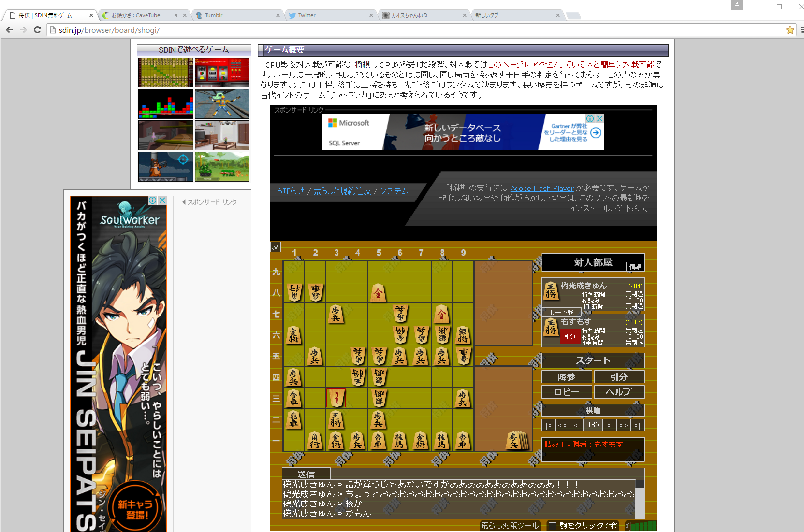Click the chat message input field
Viewport: 804px width, 532px height.
pos(487,474)
